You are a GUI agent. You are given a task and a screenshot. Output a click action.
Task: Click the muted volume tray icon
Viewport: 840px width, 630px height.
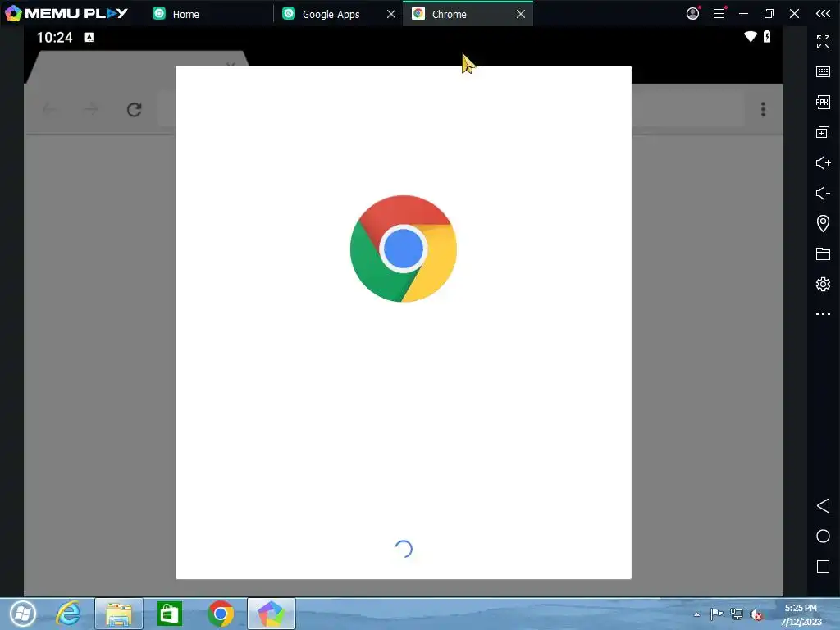(756, 614)
